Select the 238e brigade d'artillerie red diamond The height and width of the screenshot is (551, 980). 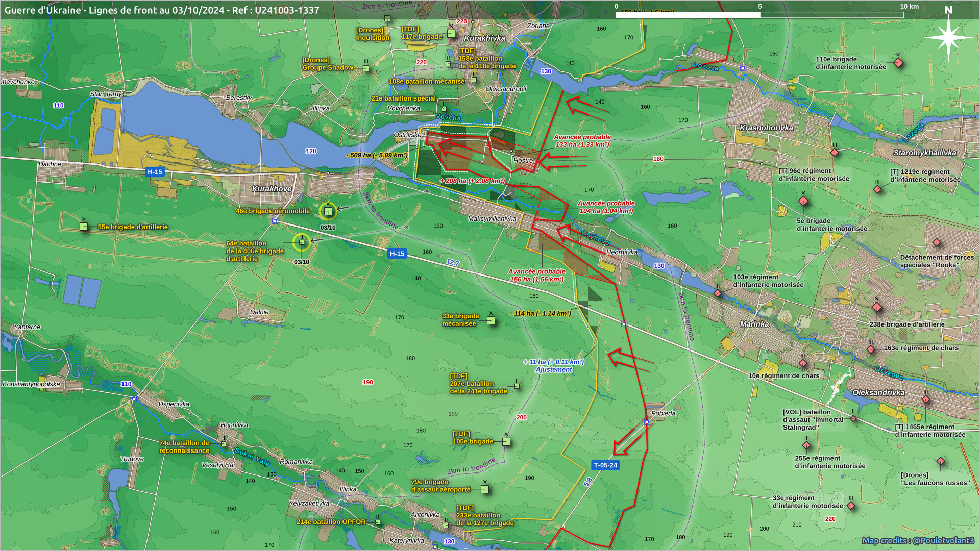pos(877,307)
